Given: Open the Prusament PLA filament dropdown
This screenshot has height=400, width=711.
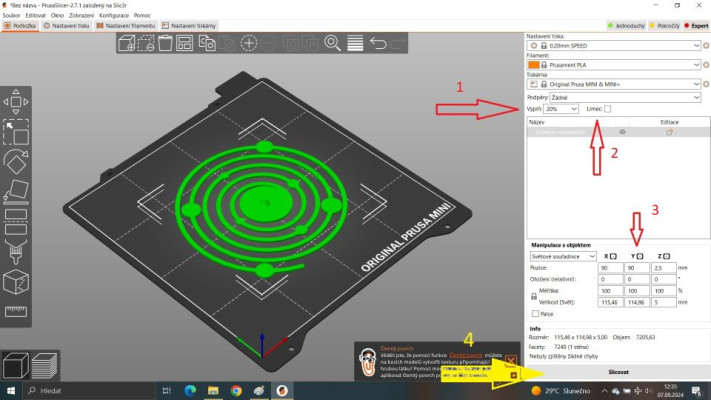Looking at the screenshot, I should [x=614, y=65].
